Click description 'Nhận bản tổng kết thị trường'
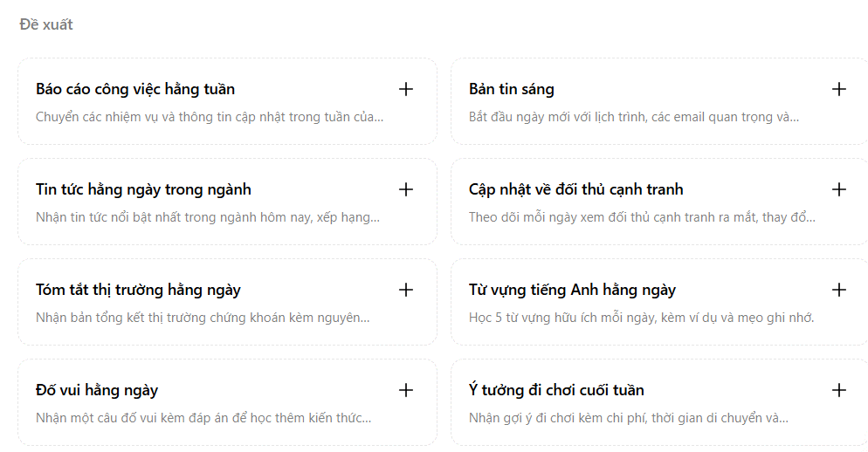The width and height of the screenshot is (868, 452). click(203, 318)
